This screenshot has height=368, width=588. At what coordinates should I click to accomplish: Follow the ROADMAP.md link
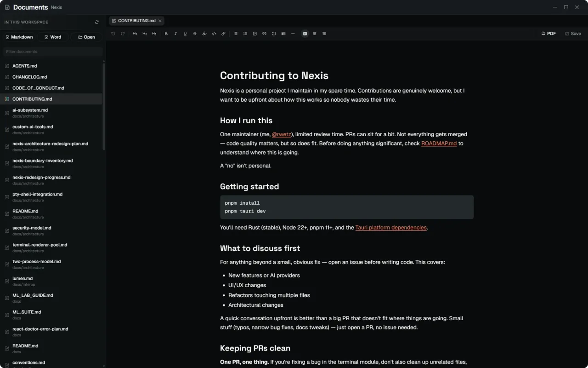[x=439, y=144]
